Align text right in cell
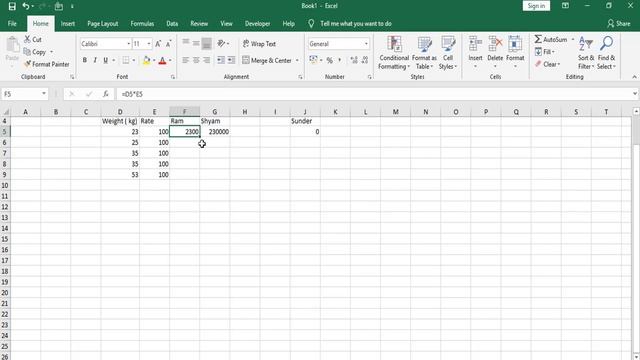This screenshot has width=640, height=360. [x=207, y=60]
